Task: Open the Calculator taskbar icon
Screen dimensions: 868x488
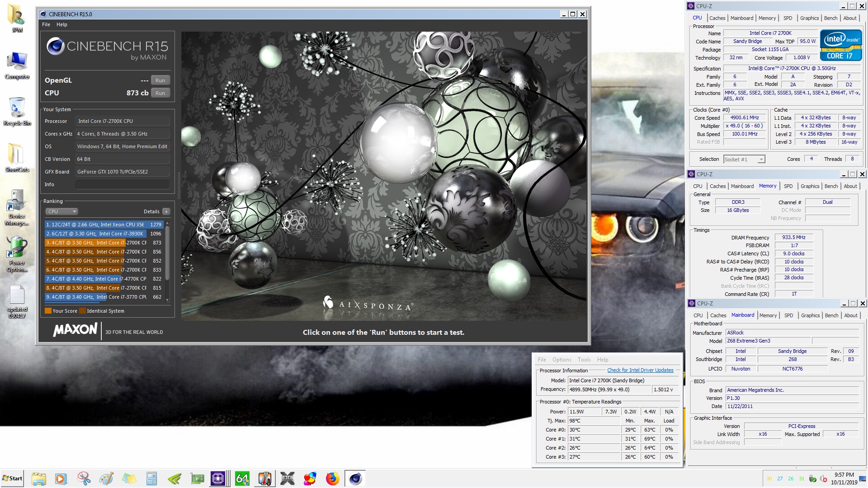Action: click(151, 479)
